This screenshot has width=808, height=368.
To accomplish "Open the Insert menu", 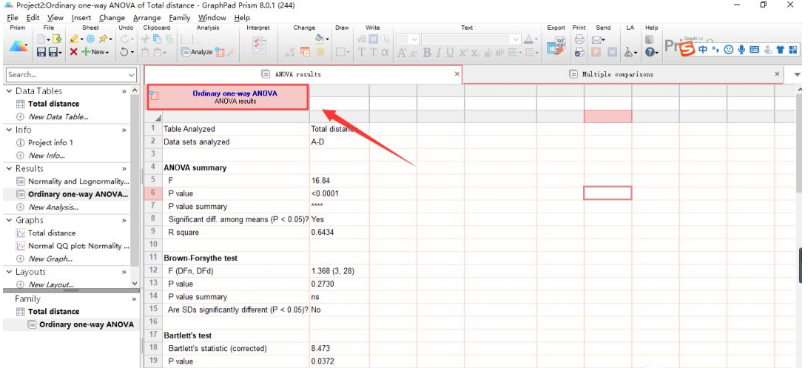I will 81,18.
